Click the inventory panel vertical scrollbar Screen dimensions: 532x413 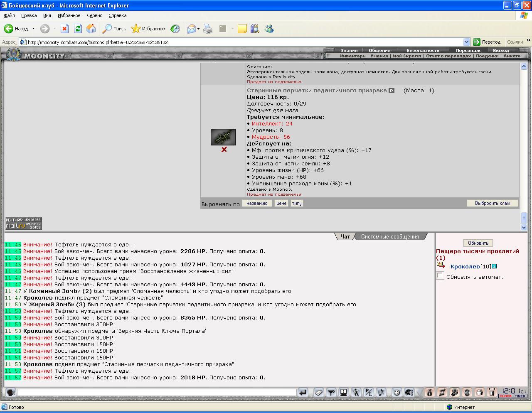point(524,147)
